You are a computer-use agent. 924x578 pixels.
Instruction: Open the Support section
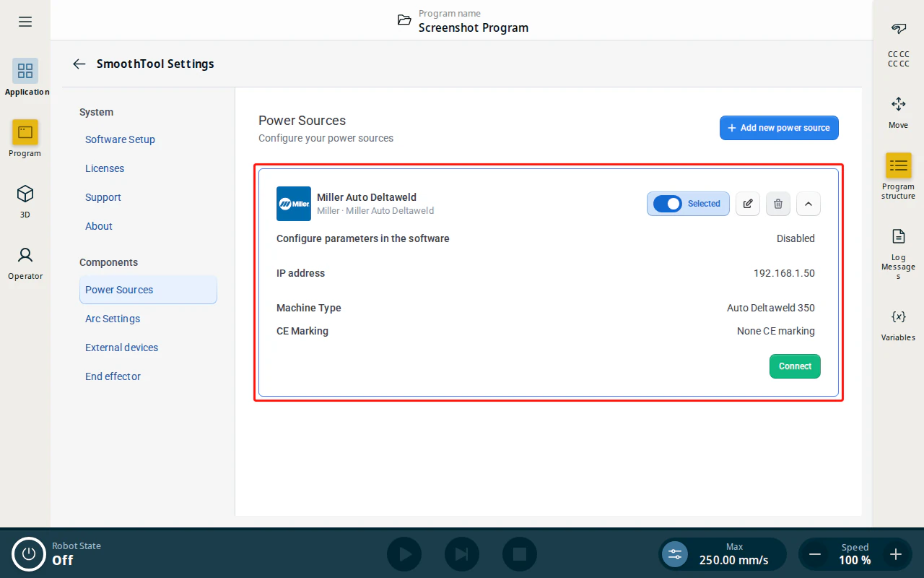click(103, 197)
